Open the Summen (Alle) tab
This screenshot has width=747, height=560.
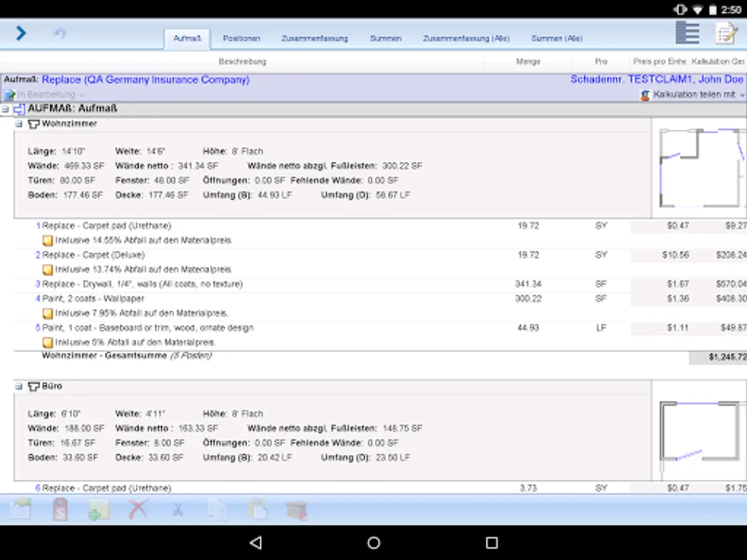coord(557,39)
